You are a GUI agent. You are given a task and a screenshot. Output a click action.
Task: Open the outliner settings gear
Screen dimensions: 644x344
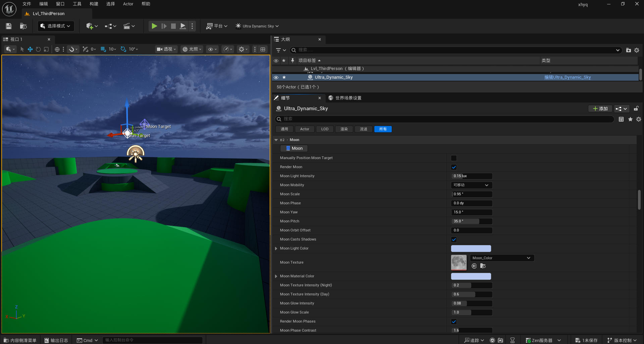[637, 50]
